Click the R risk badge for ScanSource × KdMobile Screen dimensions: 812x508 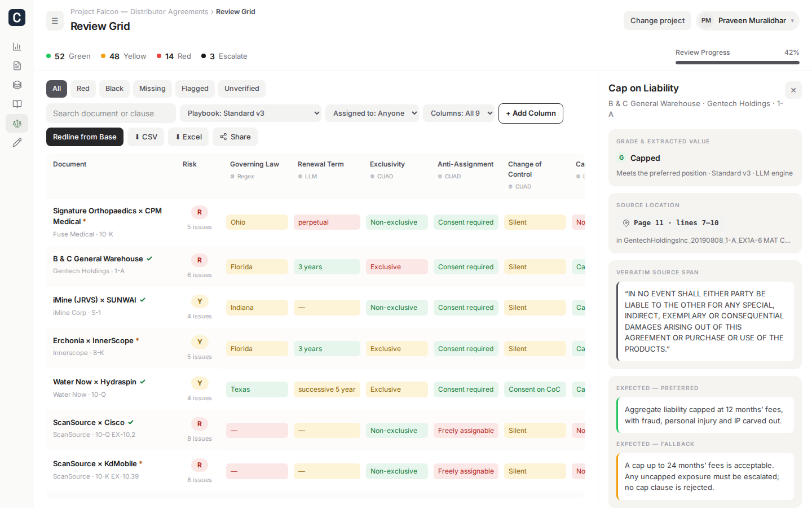pyautogui.click(x=200, y=465)
